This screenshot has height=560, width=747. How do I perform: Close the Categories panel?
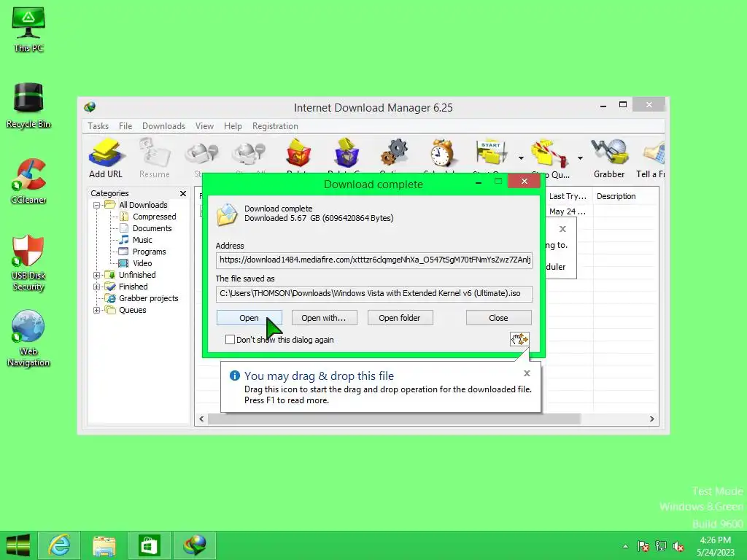[183, 193]
